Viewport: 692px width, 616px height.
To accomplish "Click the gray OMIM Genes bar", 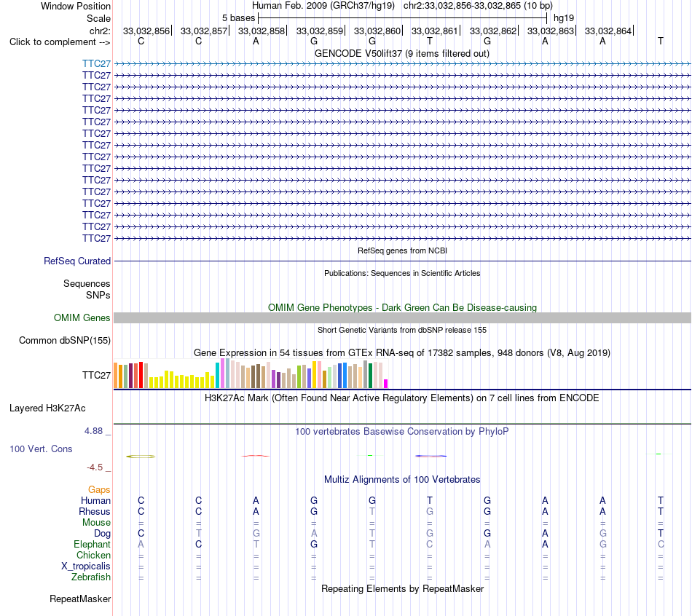I will (402, 317).
